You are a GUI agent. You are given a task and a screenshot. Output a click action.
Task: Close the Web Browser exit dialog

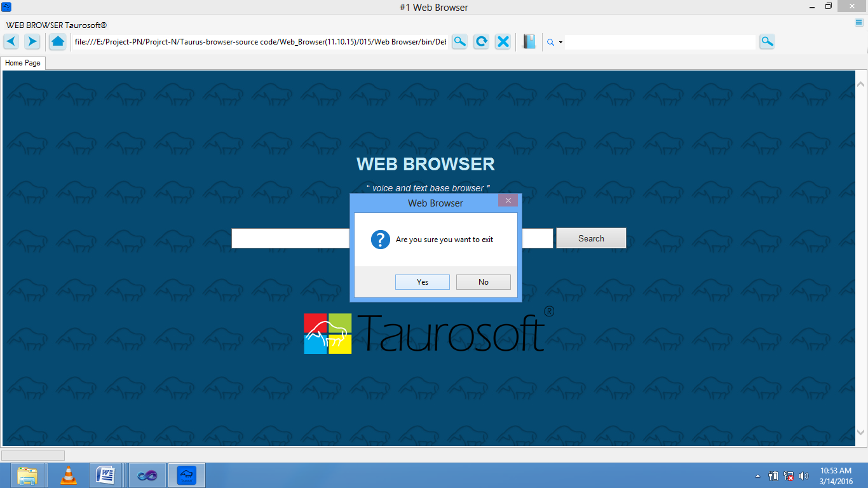click(x=508, y=201)
